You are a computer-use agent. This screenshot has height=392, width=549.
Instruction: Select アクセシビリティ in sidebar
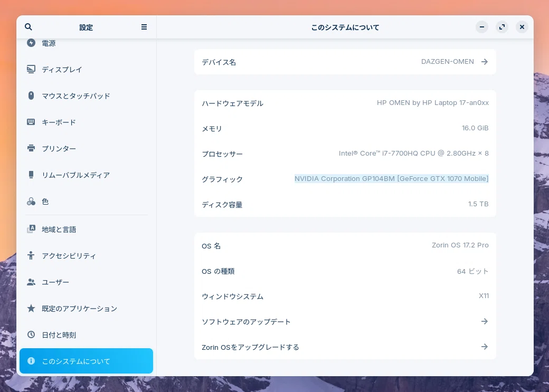click(86, 255)
